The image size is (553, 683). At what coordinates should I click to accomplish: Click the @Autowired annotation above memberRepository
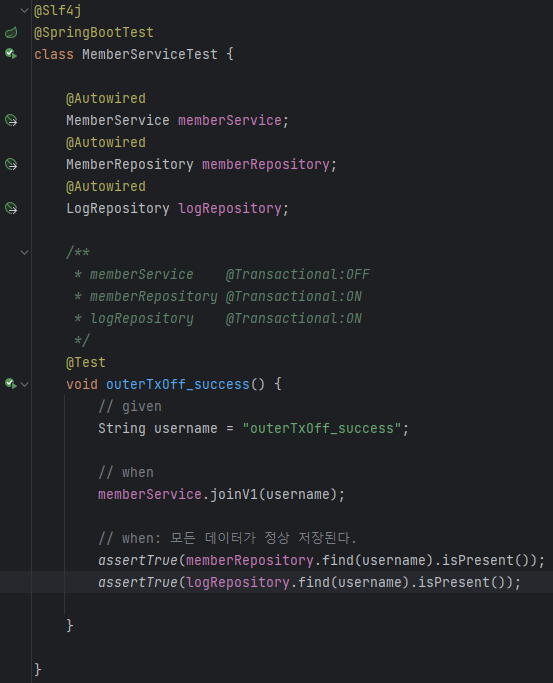pyautogui.click(x=106, y=142)
